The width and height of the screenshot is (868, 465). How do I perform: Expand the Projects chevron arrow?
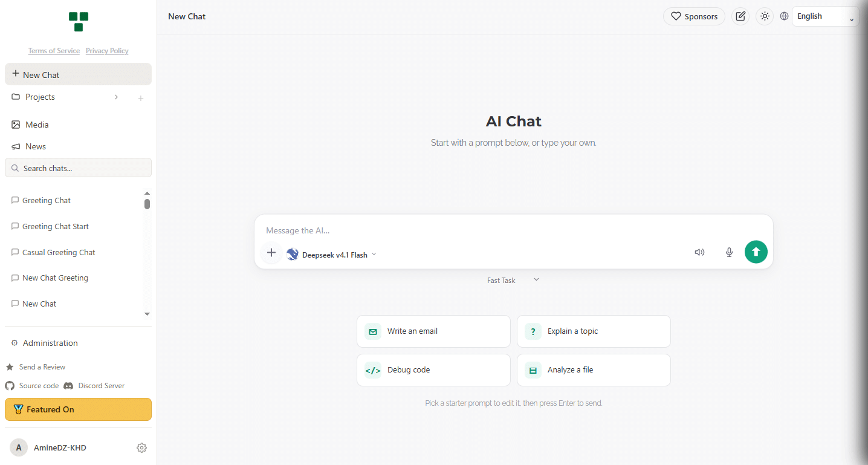[116, 97]
